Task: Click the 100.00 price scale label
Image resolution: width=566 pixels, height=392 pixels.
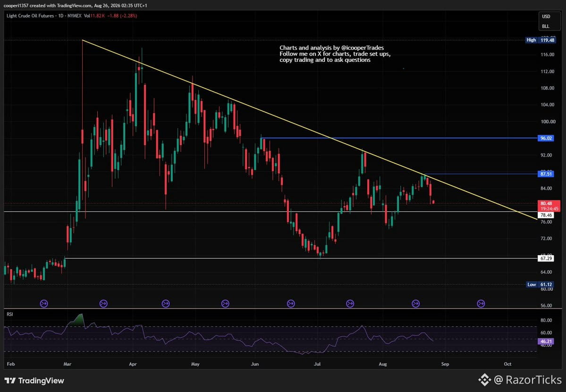Action: point(548,122)
